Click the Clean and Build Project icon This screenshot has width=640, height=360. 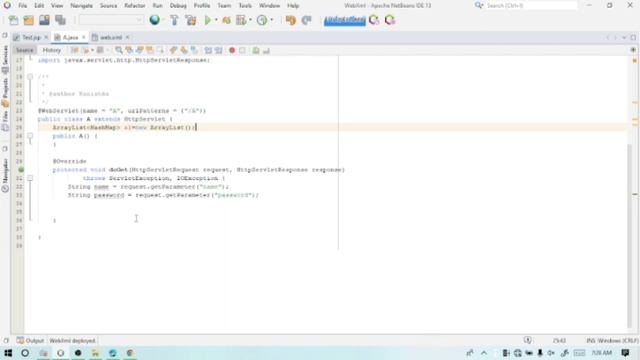click(191, 20)
